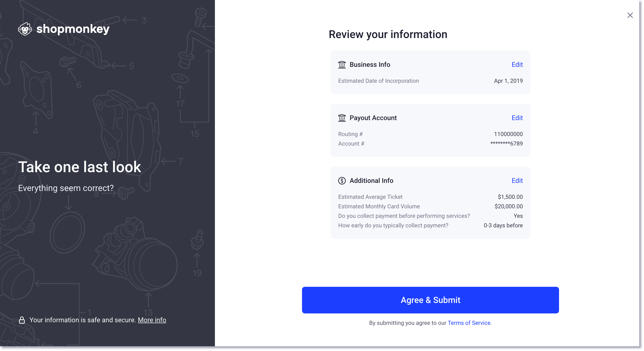The image size is (644, 351).
Task: Click the shopmonkey wordmark text
Action: 73,29
